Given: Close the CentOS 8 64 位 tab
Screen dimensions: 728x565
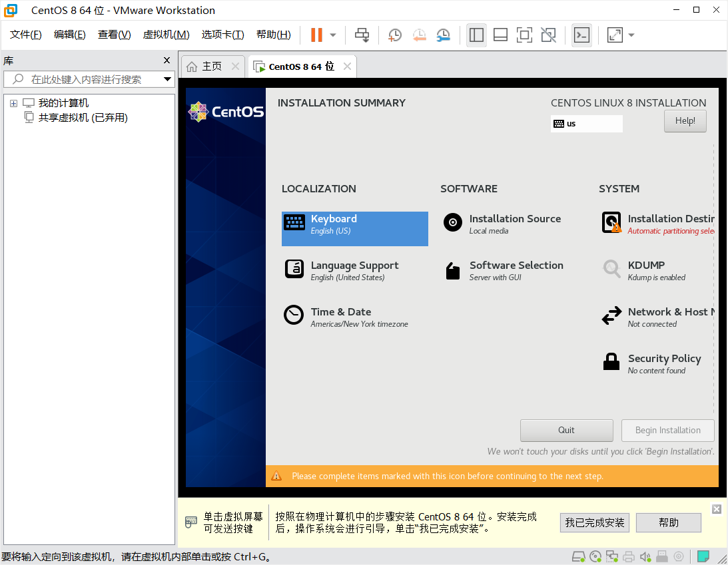Looking at the screenshot, I should (x=347, y=67).
